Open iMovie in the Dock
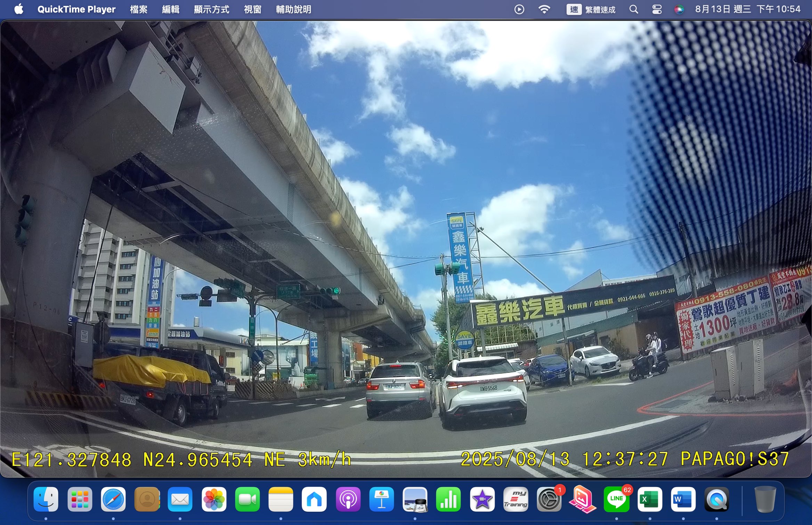The width and height of the screenshot is (812, 525). click(482, 500)
